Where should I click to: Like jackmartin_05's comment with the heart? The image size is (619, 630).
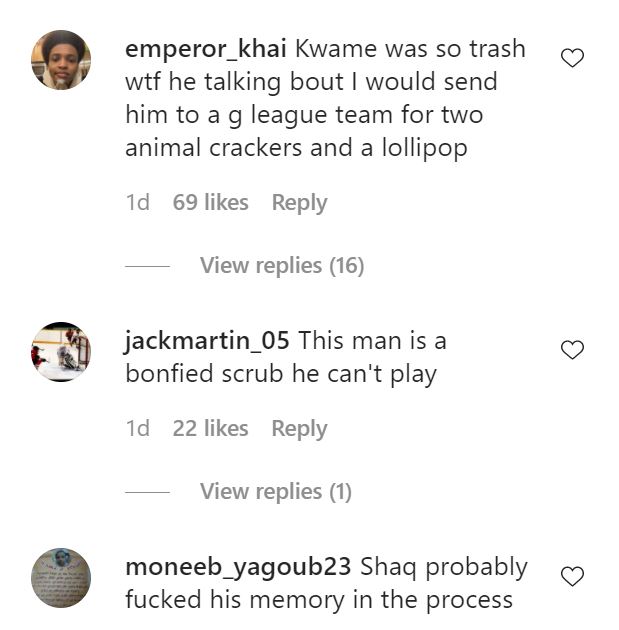tap(572, 350)
